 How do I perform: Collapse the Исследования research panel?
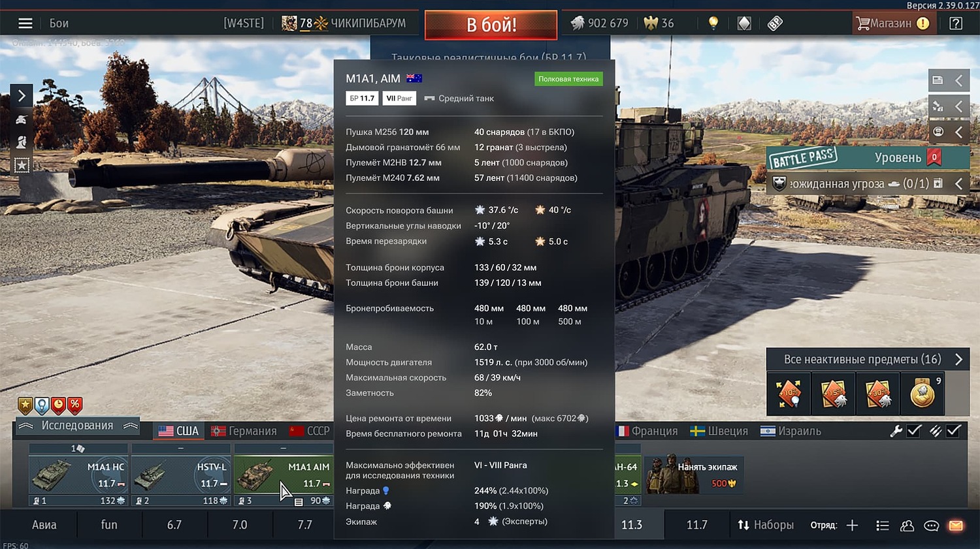[77, 426]
